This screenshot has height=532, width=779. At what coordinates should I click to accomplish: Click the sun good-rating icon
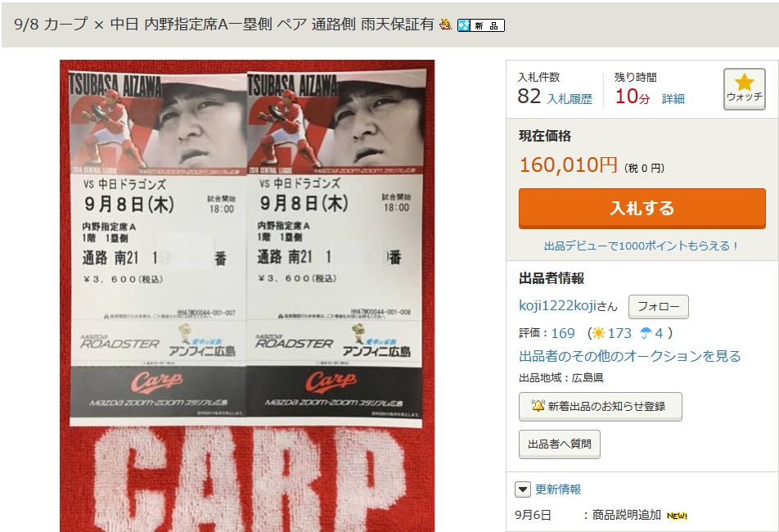[x=599, y=333]
